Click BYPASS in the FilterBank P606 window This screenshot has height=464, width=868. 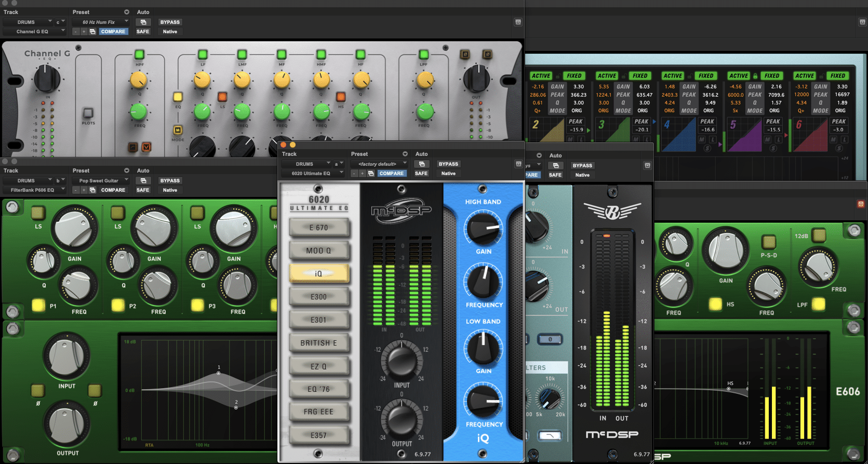click(170, 180)
